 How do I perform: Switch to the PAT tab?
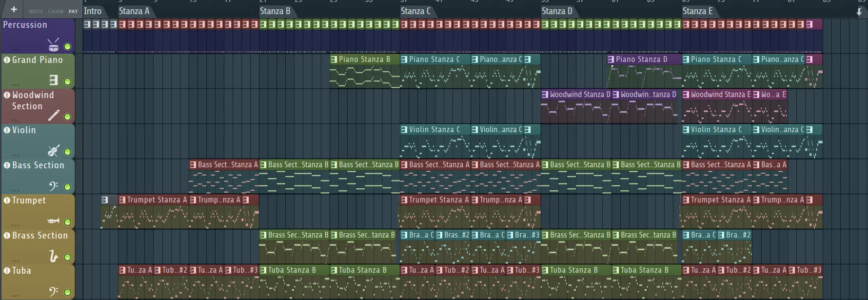coord(73,11)
